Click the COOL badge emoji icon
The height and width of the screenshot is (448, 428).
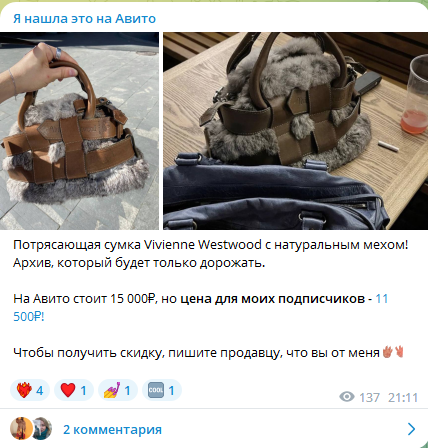[x=156, y=390]
